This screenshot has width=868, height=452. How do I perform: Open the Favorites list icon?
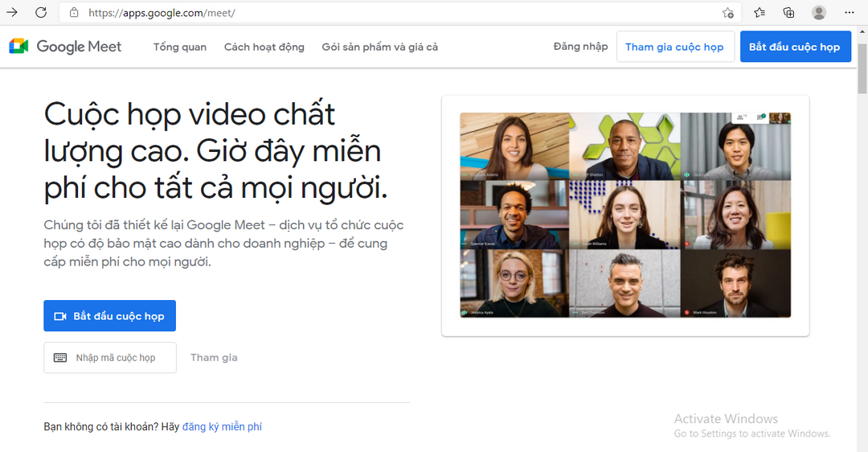(759, 12)
